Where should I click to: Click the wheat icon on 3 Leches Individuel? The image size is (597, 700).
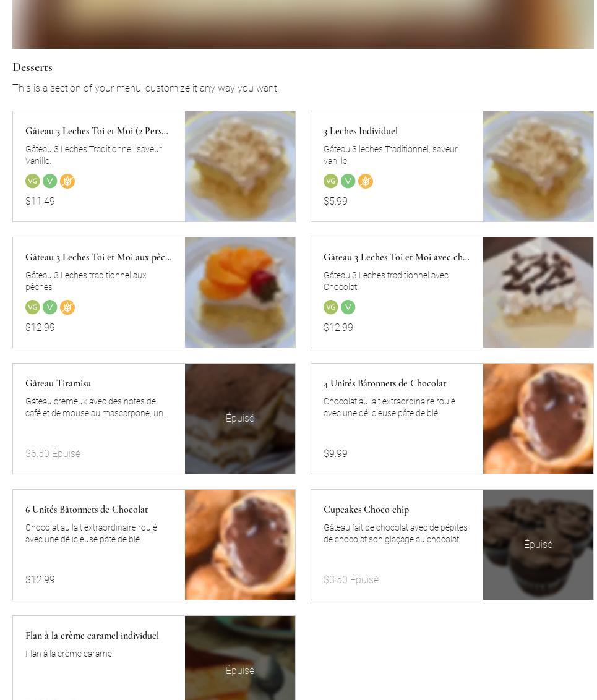pos(366,181)
